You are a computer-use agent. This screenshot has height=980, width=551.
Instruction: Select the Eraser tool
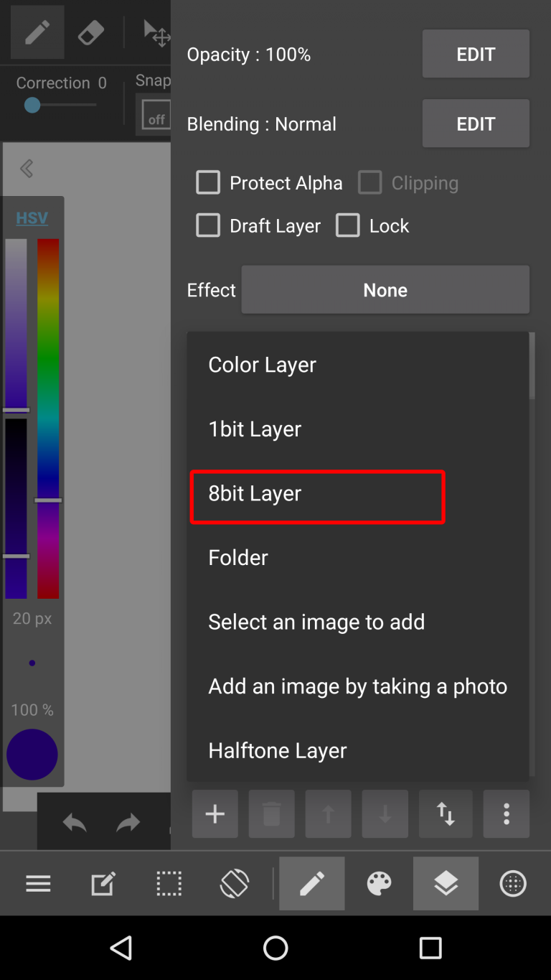click(x=91, y=32)
